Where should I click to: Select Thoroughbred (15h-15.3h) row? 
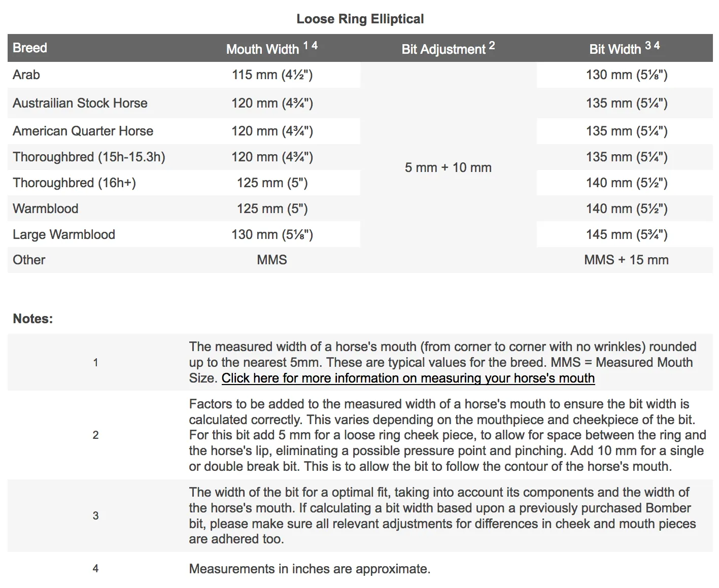pos(360,157)
